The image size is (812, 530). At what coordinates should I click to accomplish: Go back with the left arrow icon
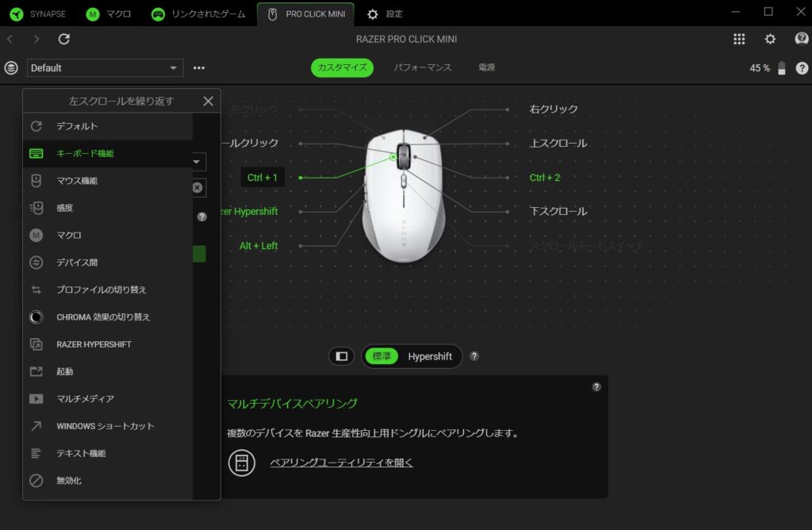point(10,39)
